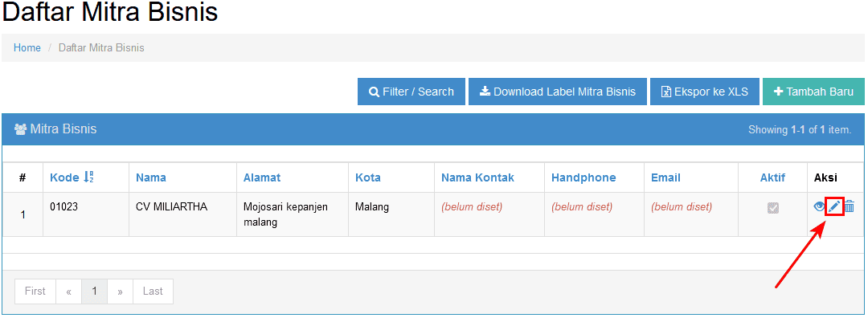Click the Mitra Bisnis panel heading
Viewport: 868px width, 318px height.
coord(55,129)
